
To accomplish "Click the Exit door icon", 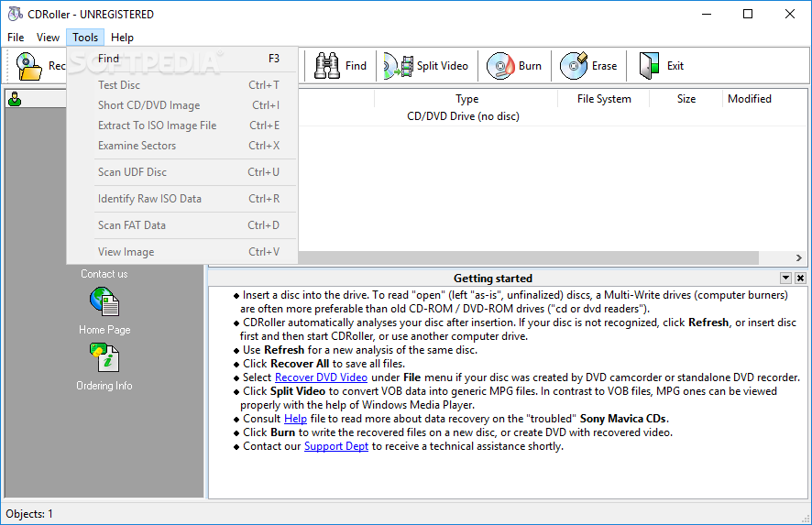I will click(649, 66).
